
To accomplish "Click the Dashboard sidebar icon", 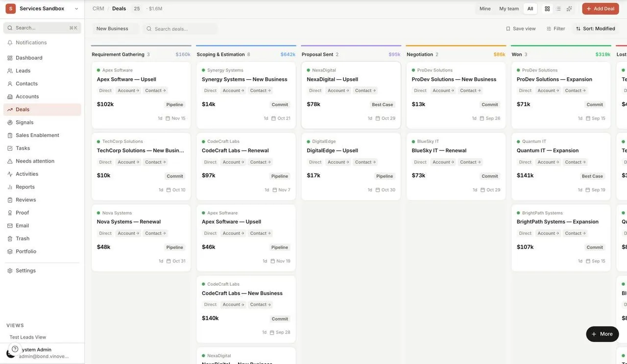I will 10,58.
